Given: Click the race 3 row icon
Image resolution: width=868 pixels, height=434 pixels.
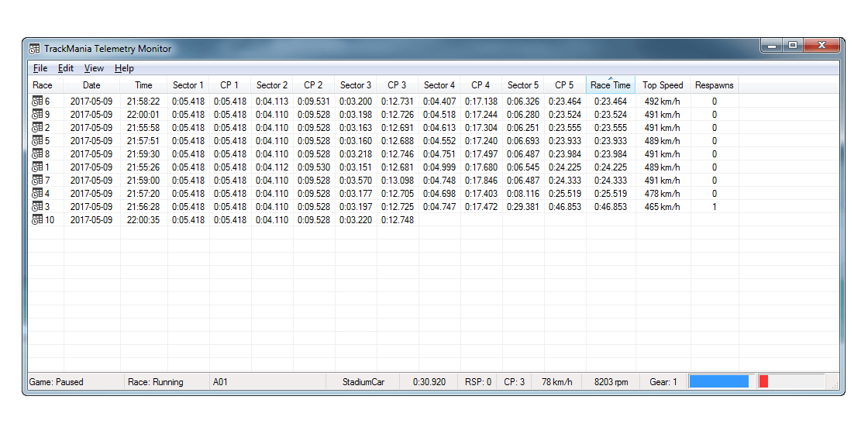Looking at the screenshot, I should click(x=37, y=206).
